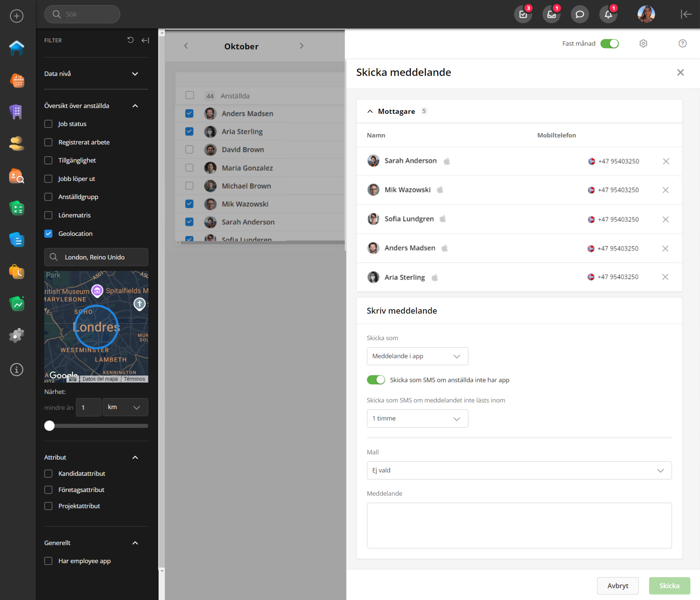Screen dimensions: 700x600
Task: Open the Mall template dropdown
Action: pyautogui.click(x=519, y=470)
